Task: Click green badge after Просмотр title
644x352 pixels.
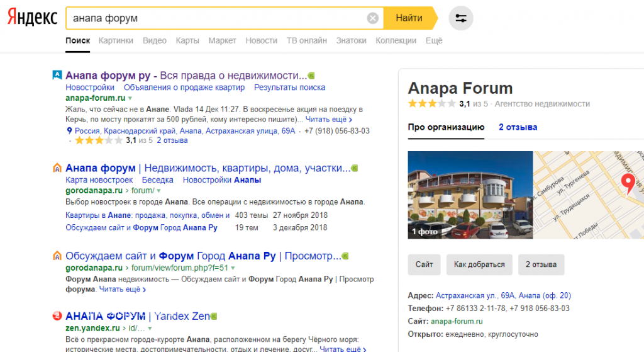Action: [345, 256]
